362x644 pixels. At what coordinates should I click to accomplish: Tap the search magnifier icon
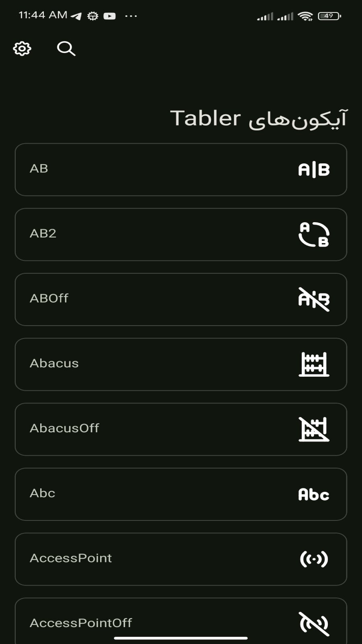66,49
